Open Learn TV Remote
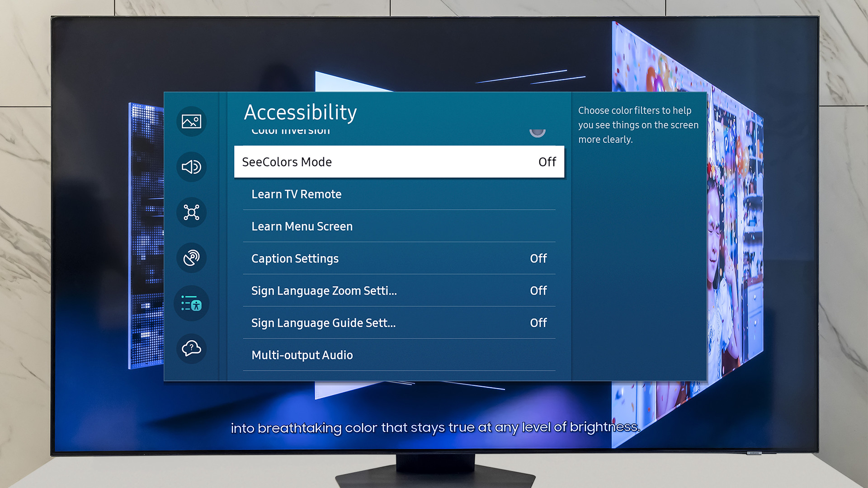This screenshot has width=868, height=488. pos(296,194)
